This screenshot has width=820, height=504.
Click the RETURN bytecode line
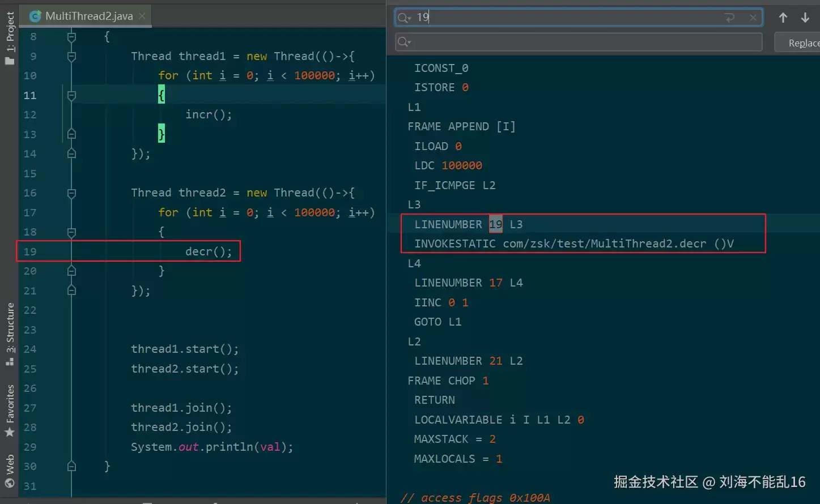[x=434, y=400]
